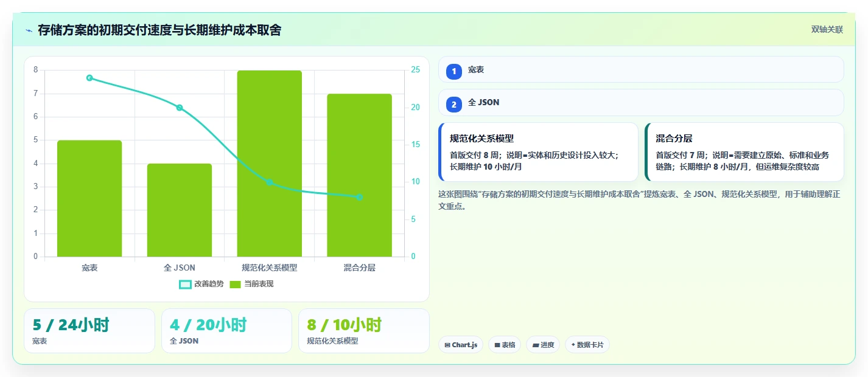This screenshot has height=377, width=868.
Task: Click the 4 / 20小时 stat card
Action: pos(226,331)
